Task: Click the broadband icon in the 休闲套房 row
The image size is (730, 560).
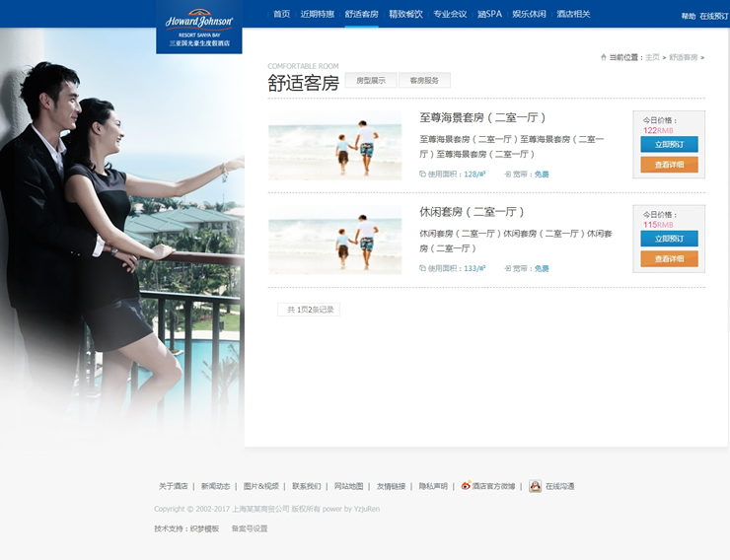Action: (508, 268)
